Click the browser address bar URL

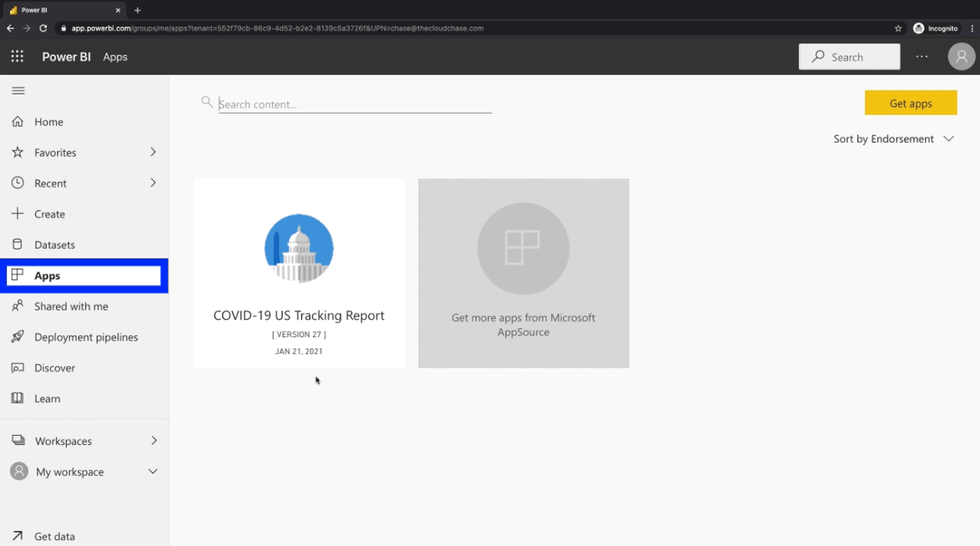click(x=277, y=28)
